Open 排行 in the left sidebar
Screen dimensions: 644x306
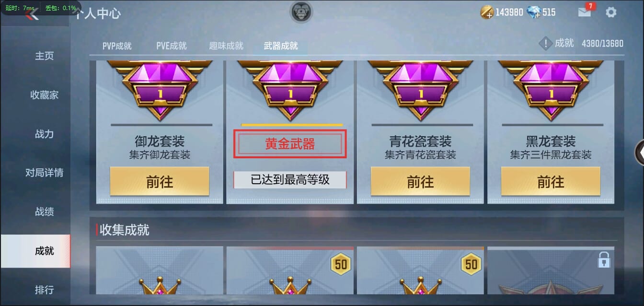pyautogui.click(x=45, y=290)
